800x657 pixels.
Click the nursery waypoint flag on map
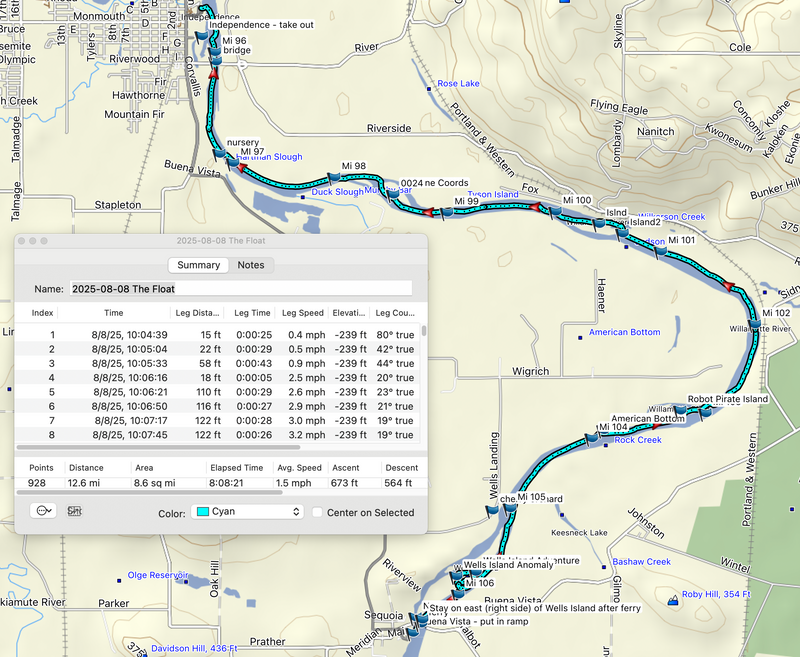coord(219,153)
